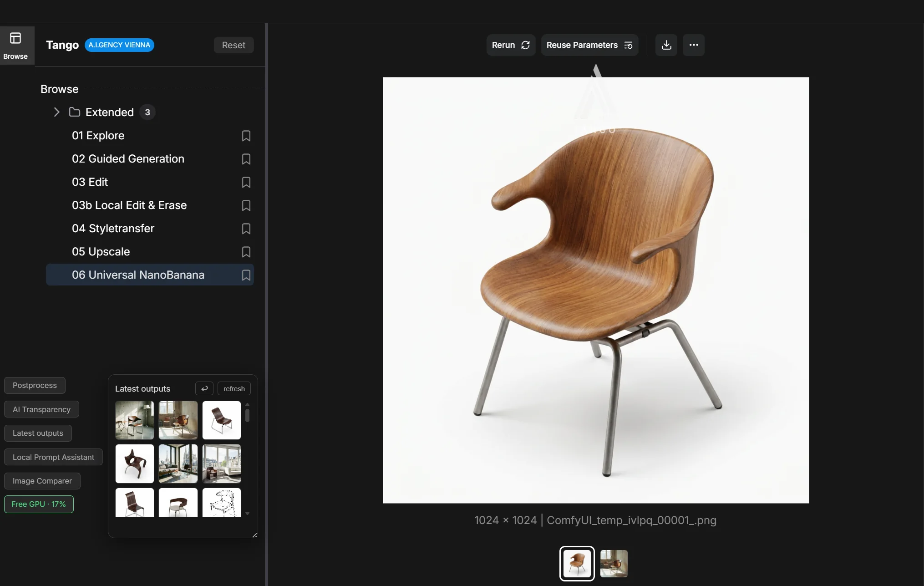The height and width of the screenshot is (586, 924).
Task: Open the wireframe sketch chair thumbnail
Action: pyautogui.click(x=222, y=502)
